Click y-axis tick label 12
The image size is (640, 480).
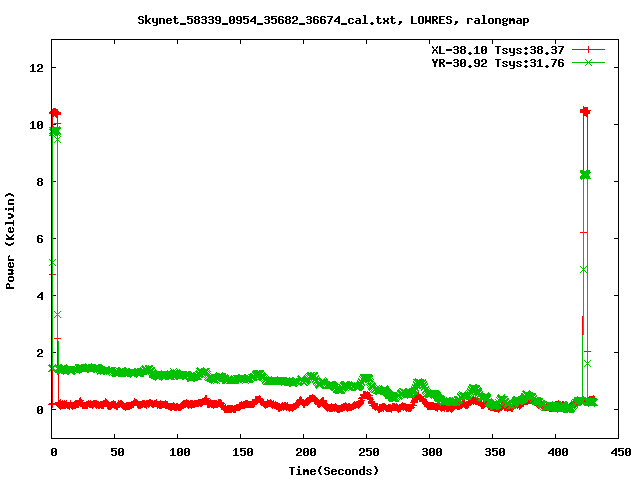36,68
